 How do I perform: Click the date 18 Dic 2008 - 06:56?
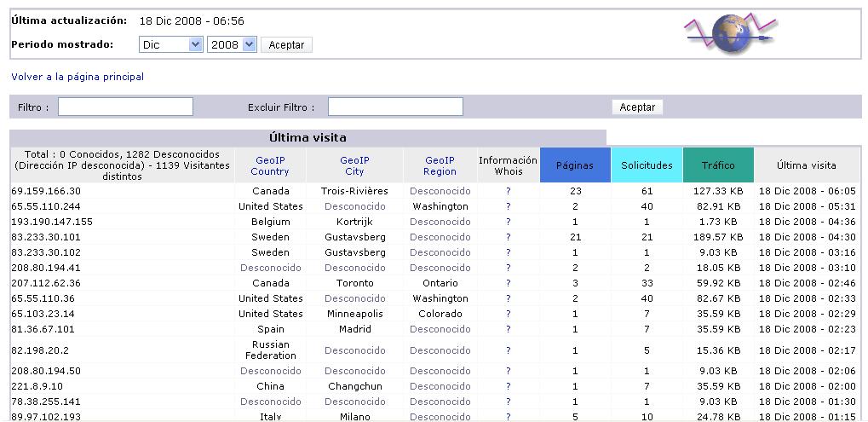coord(192,21)
